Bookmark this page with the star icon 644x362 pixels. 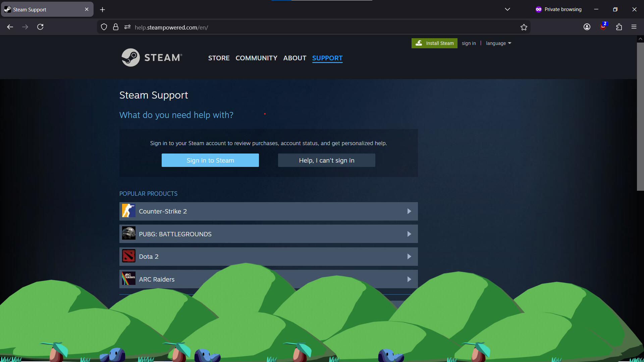(x=524, y=27)
